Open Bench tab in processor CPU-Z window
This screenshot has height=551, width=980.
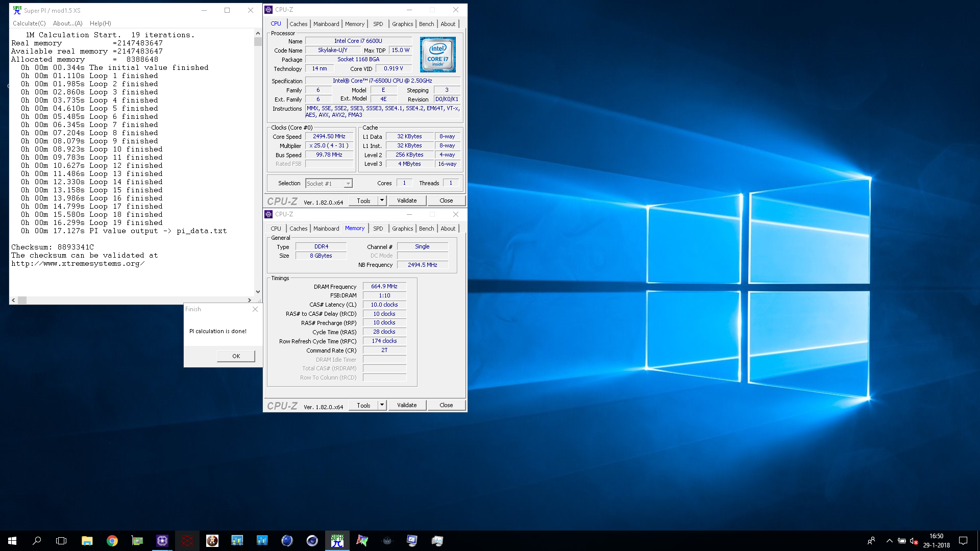(426, 24)
